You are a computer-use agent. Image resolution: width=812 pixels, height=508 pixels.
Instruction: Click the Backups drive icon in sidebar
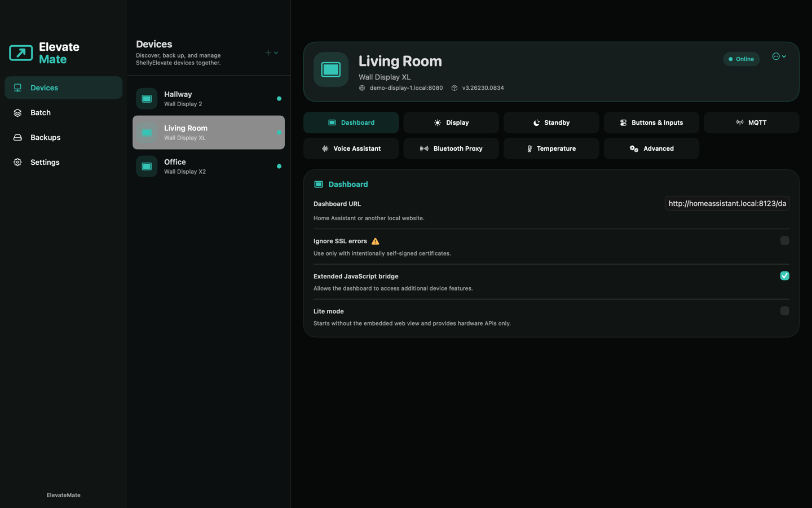point(17,137)
